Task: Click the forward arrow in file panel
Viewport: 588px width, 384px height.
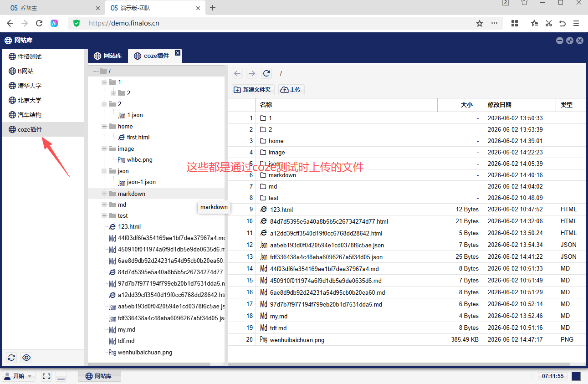Action: [x=252, y=73]
